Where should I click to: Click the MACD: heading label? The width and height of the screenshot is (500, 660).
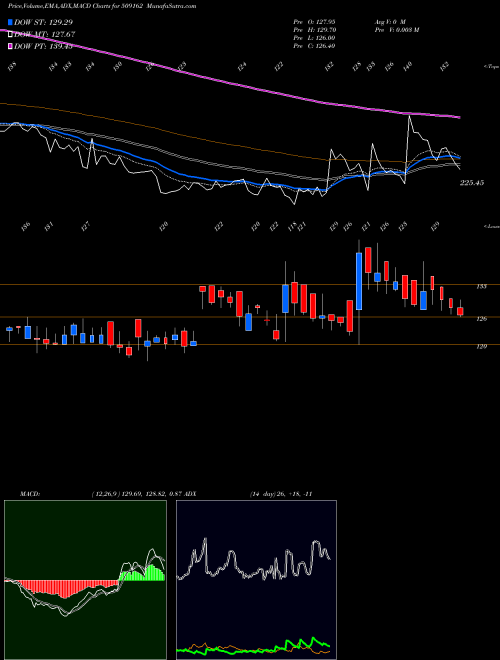[x=30, y=494]
